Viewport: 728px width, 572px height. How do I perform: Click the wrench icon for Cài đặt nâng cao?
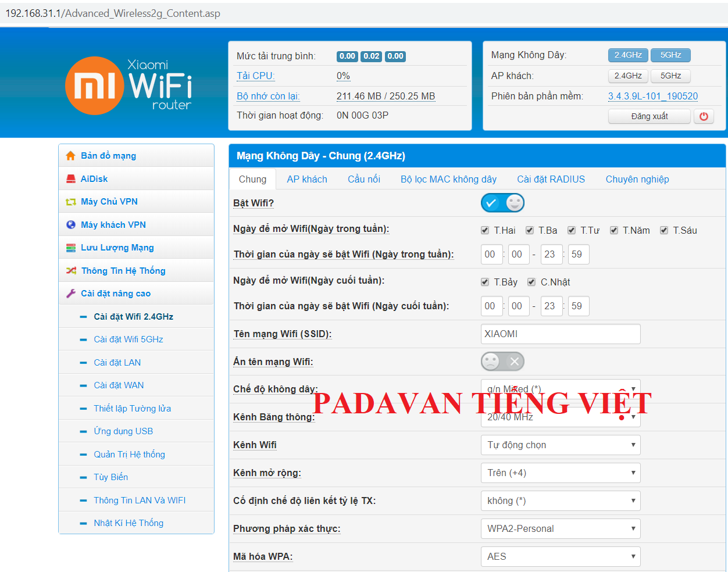(x=71, y=294)
